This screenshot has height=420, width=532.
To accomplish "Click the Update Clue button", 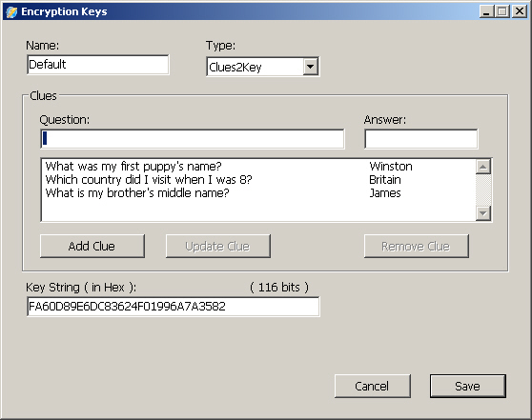I will (x=217, y=246).
